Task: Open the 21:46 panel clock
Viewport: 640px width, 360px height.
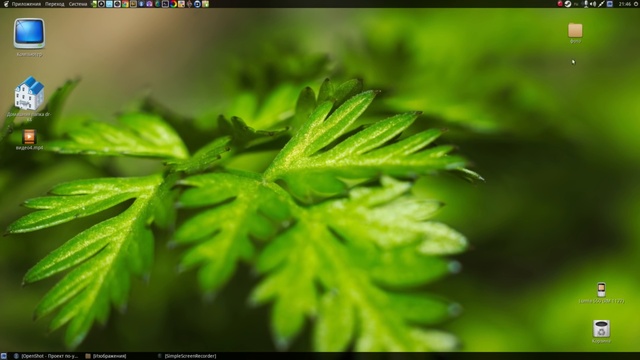Action: (x=625, y=4)
